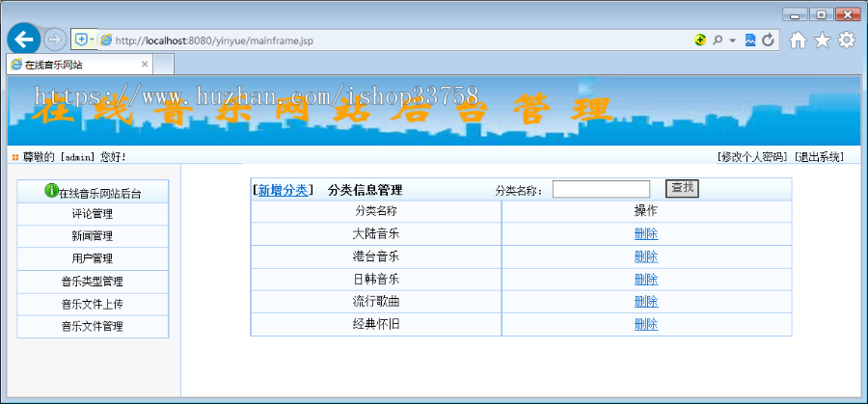Maximize the browser window
The image size is (868, 404).
pyautogui.click(x=822, y=14)
